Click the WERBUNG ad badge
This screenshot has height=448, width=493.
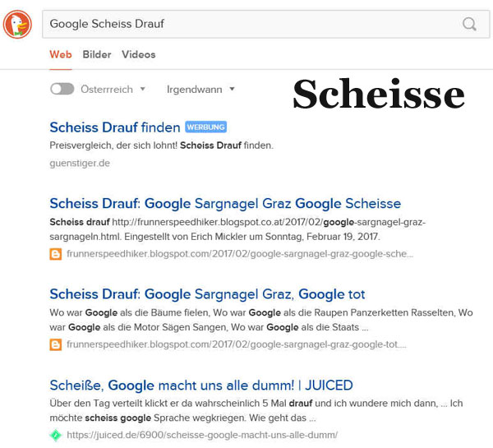tap(205, 127)
